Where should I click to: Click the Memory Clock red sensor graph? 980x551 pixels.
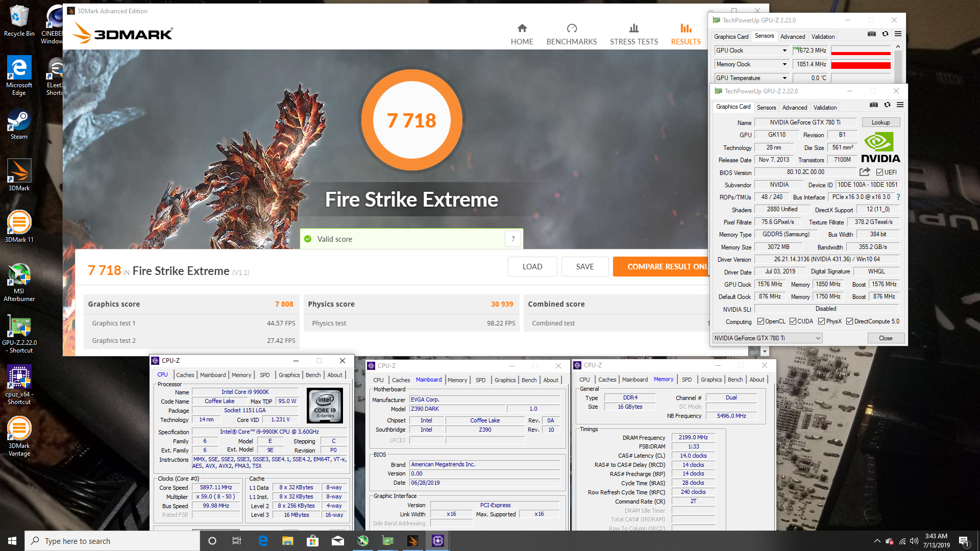tap(861, 64)
